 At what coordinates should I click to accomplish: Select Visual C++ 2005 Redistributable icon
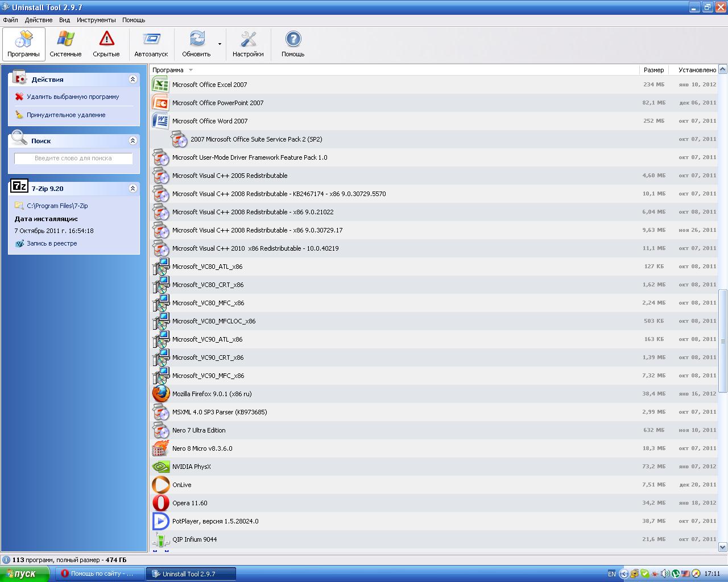pyautogui.click(x=161, y=176)
